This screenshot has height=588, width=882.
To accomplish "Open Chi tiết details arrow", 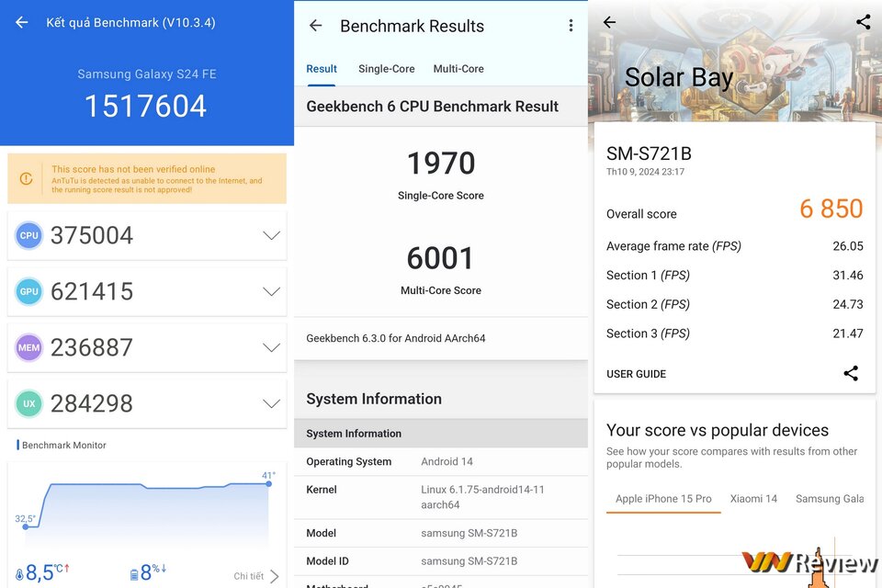I will tap(274, 576).
